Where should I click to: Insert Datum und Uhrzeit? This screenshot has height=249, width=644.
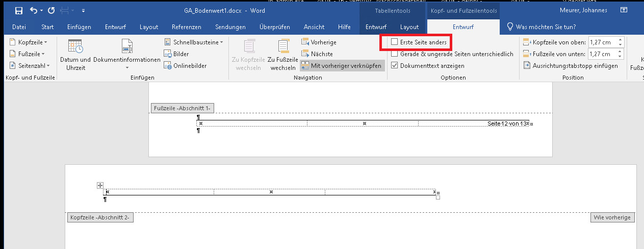(x=75, y=54)
